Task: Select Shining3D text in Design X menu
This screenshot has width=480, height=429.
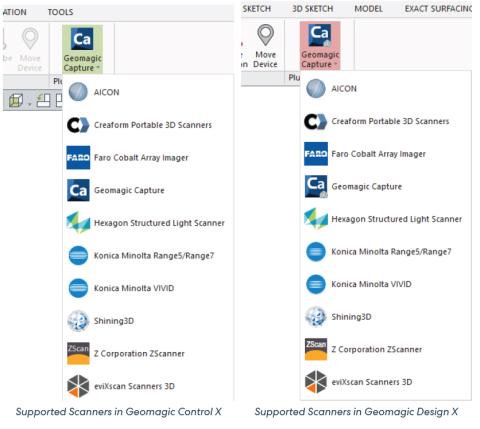Action: click(351, 317)
